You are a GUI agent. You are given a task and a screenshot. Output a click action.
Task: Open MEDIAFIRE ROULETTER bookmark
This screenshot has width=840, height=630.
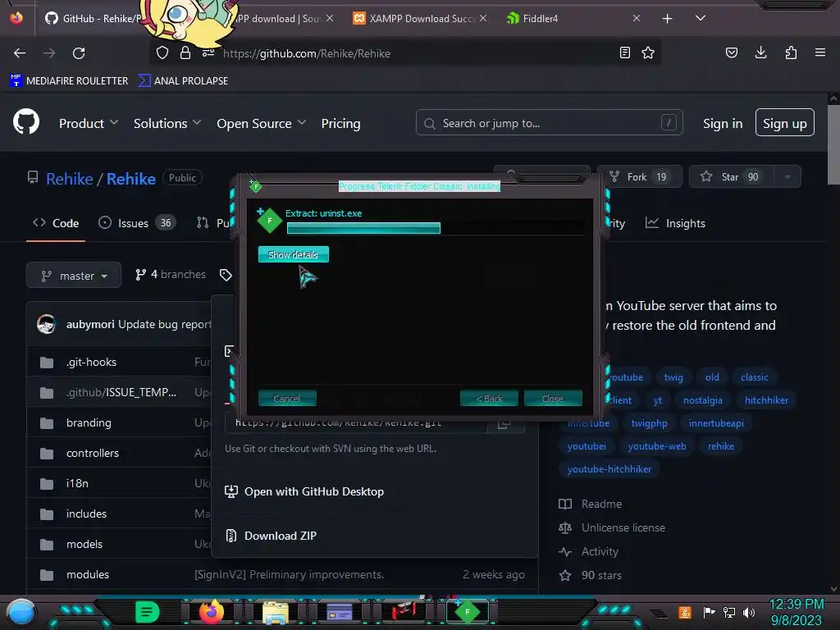pyautogui.click(x=69, y=81)
